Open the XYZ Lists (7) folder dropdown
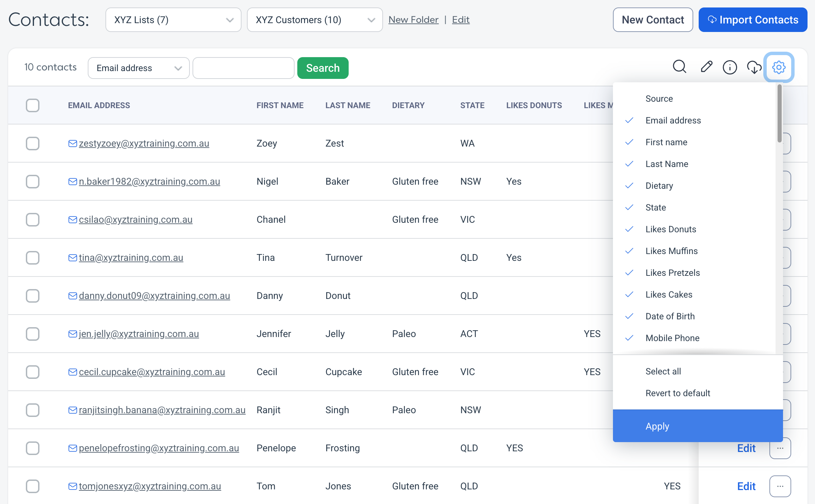The height and width of the screenshot is (504, 815). point(173,20)
